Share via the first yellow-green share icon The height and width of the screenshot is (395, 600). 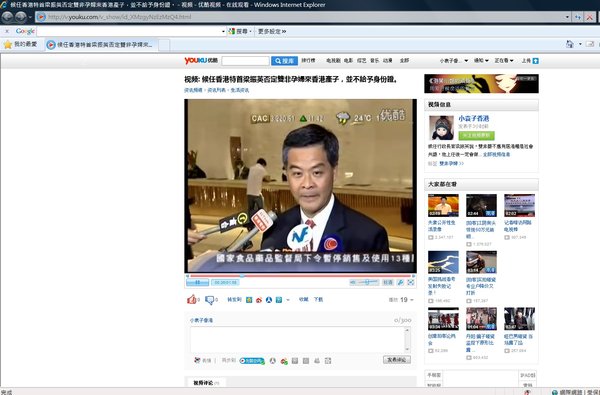click(x=249, y=300)
